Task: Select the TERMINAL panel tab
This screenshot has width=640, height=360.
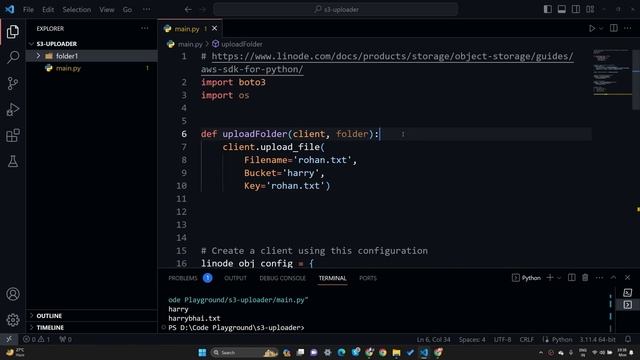Action: point(332,278)
